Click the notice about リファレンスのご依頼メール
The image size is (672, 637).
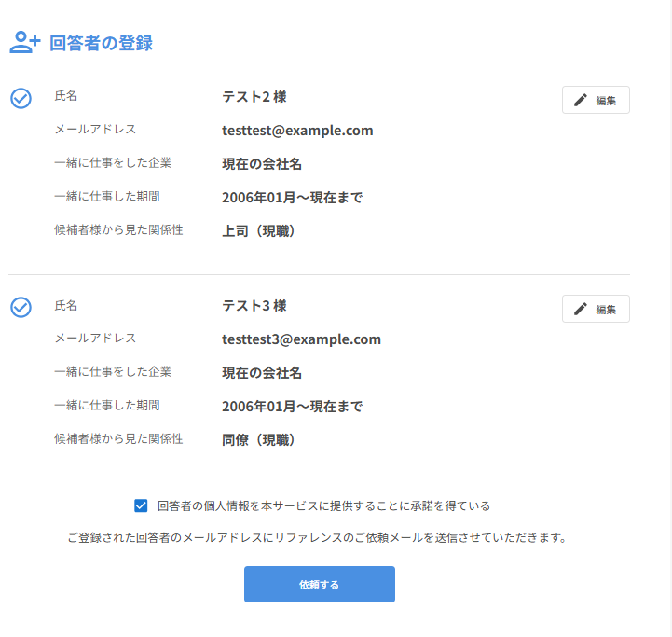click(x=317, y=538)
